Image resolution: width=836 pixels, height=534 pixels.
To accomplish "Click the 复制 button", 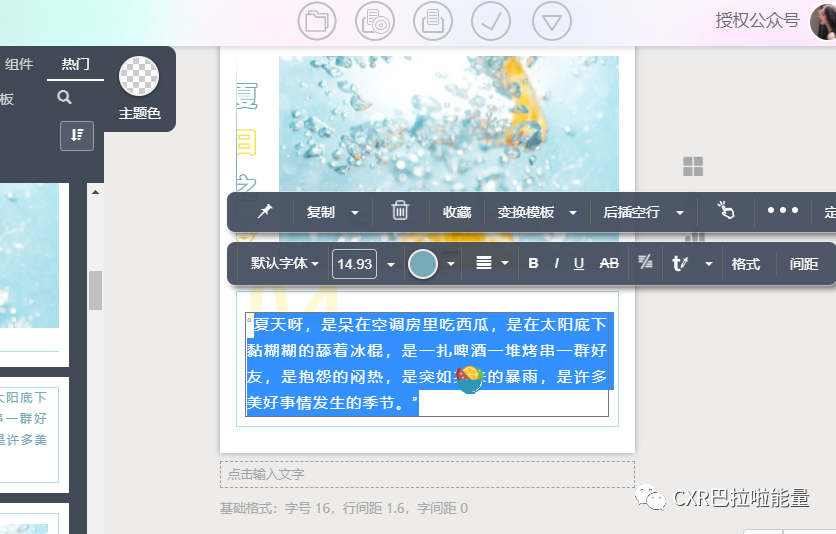I will (x=320, y=212).
